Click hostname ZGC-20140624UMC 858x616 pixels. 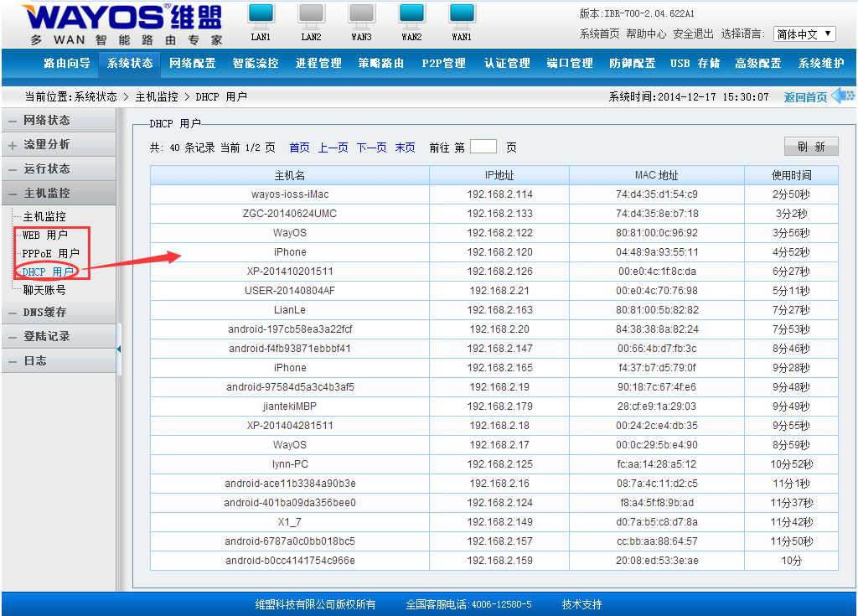point(289,214)
